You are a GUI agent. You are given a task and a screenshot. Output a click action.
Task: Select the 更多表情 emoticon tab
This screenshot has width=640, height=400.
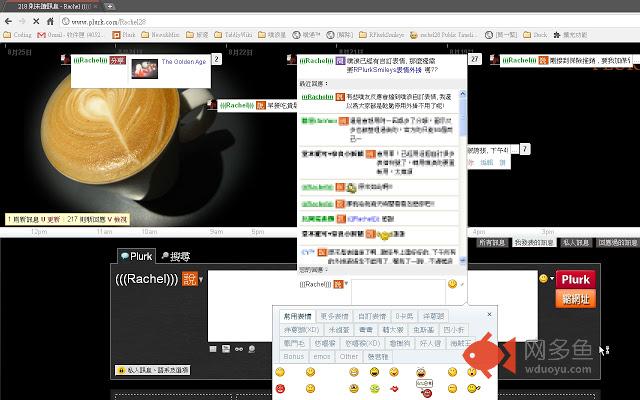(x=334, y=316)
